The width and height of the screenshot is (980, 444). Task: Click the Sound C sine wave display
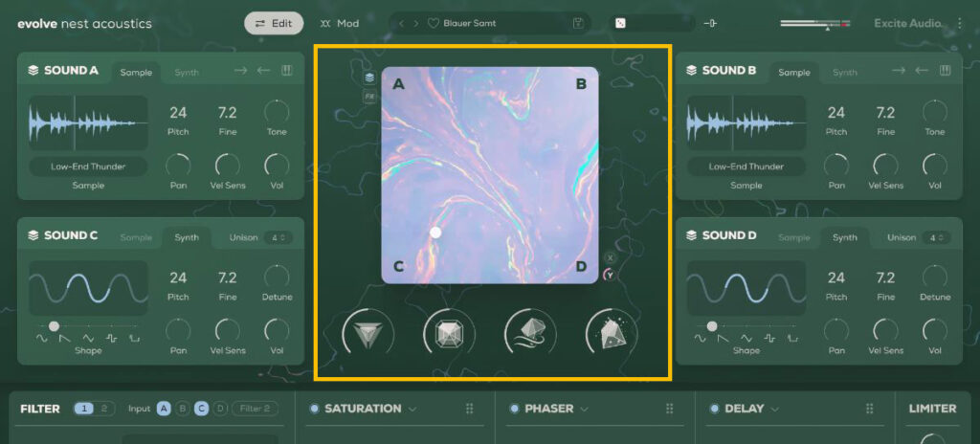pyautogui.click(x=88, y=288)
